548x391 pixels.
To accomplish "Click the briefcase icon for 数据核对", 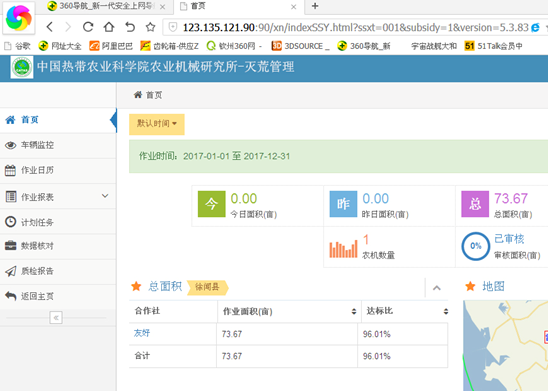I will (10, 246).
